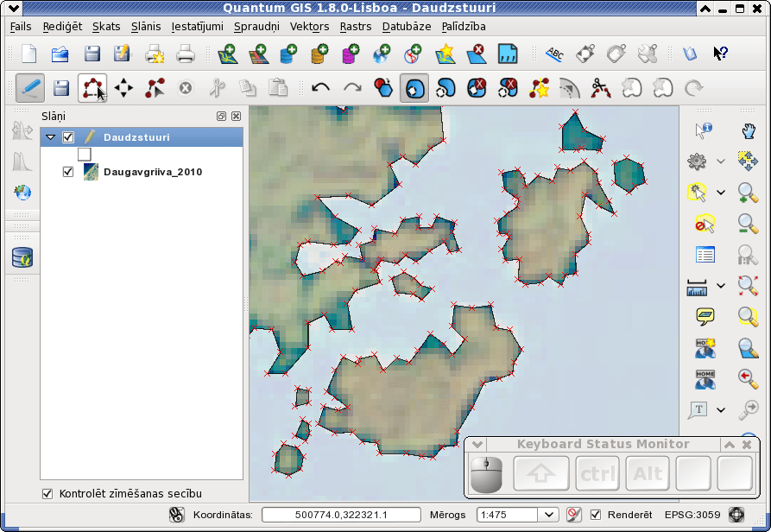771x532 pixels.
Task: Toggle visibility of Daudzstuuri layer
Action: [x=68, y=137]
